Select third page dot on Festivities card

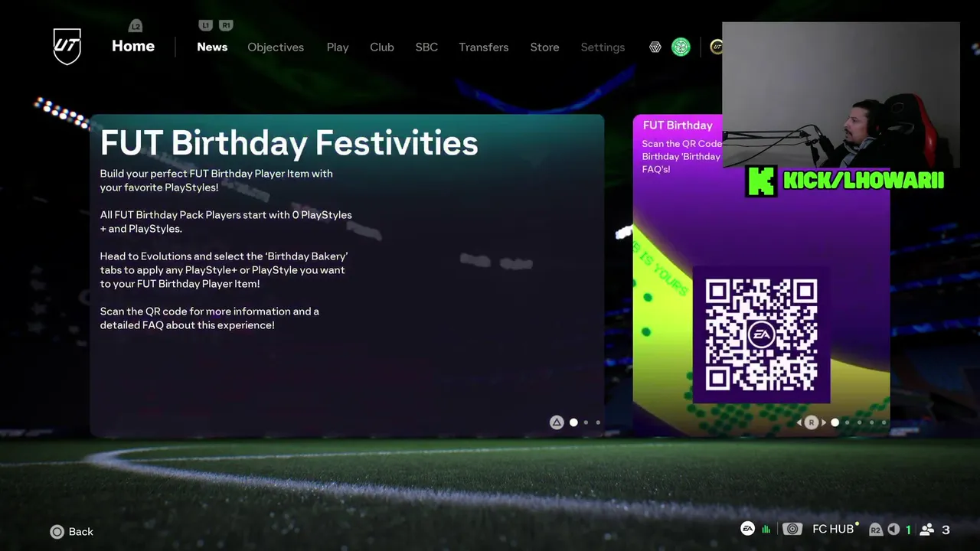coord(598,422)
